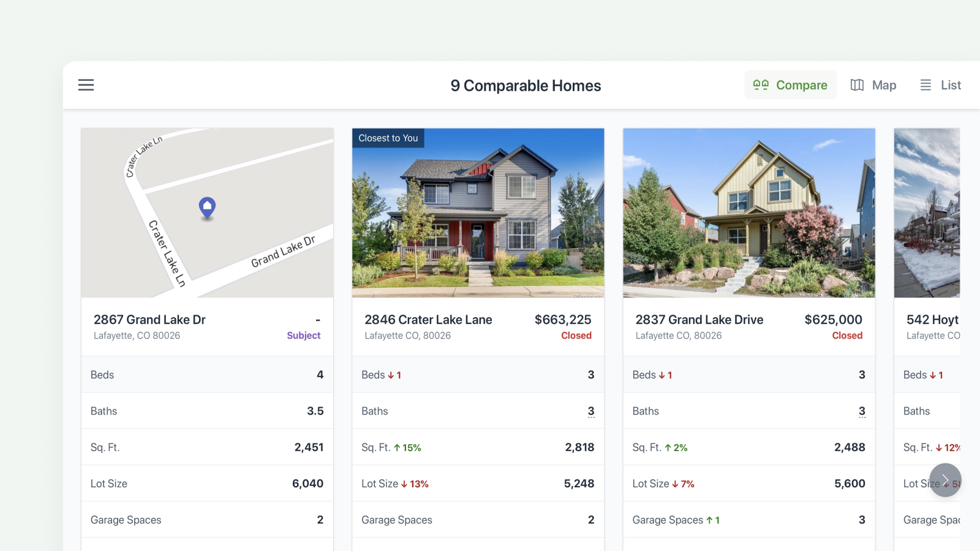This screenshot has width=980, height=551.
Task: Click the Closest to You badge
Action: [x=388, y=138]
